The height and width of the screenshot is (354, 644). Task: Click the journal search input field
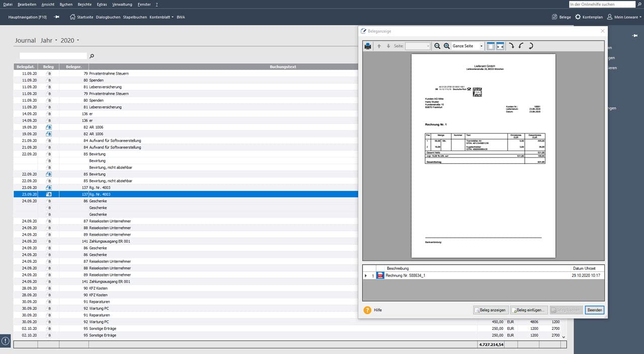53,56
